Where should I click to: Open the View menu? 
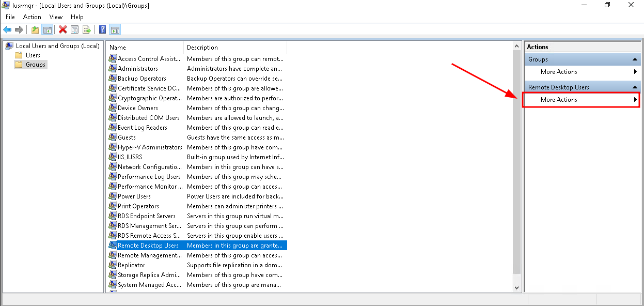click(56, 17)
